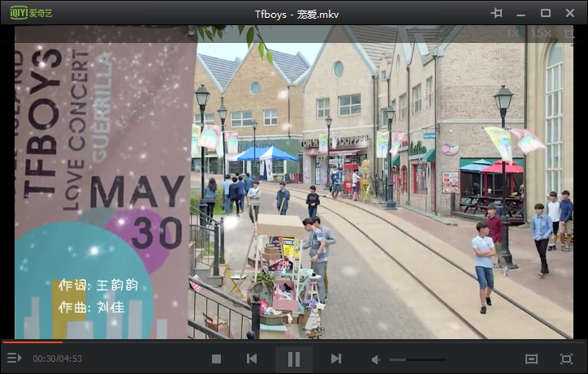This screenshot has height=374, width=588.
Task: Maximize the player window
Action: pyautogui.click(x=546, y=13)
